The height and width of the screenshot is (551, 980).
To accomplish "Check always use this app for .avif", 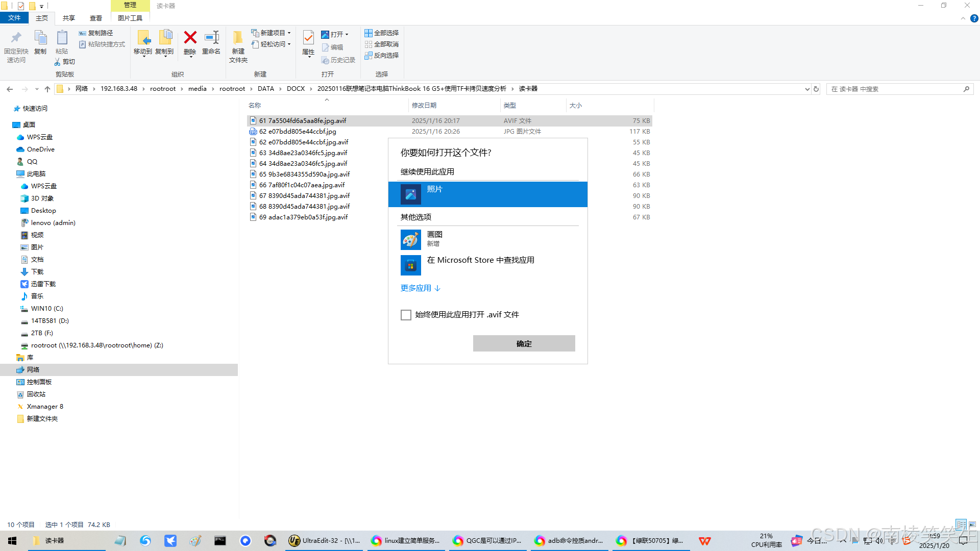I will point(406,315).
